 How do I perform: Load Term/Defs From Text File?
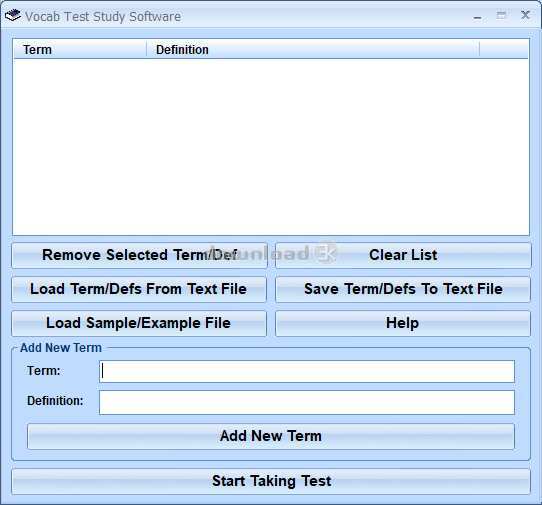coord(139,289)
